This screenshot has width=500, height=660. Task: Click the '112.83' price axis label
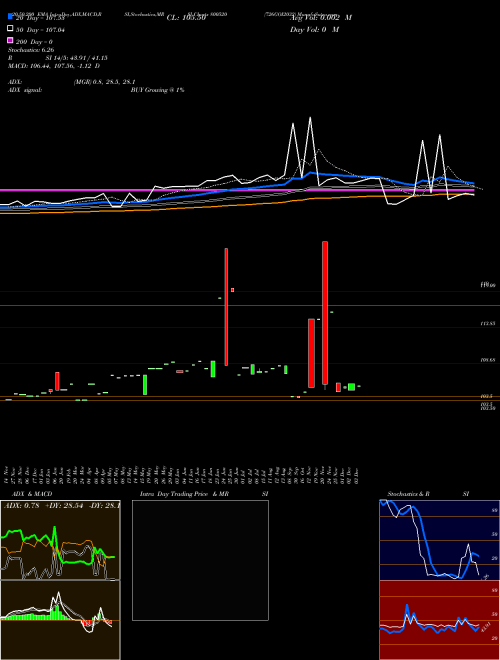[488, 323]
